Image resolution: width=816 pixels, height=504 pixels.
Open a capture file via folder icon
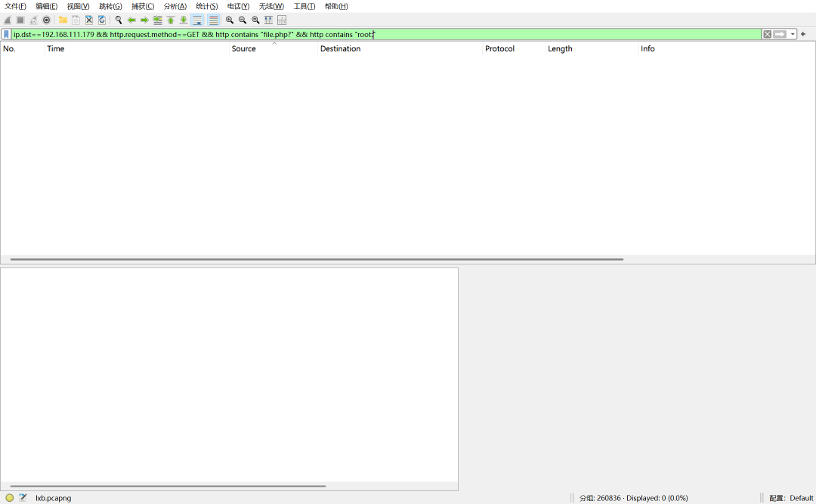[63, 20]
